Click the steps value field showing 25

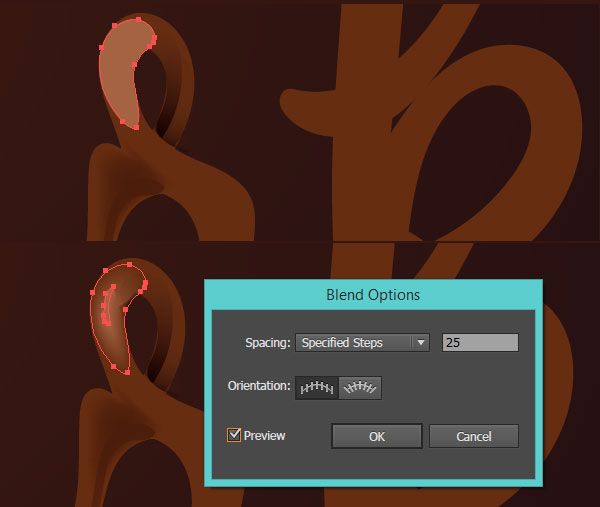coord(480,342)
